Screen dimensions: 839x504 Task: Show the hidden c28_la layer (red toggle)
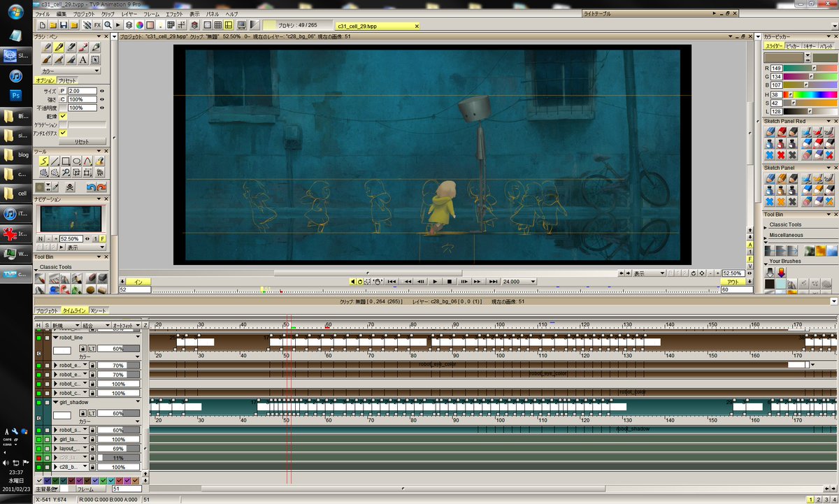pyautogui.click(x=38, y=457)
